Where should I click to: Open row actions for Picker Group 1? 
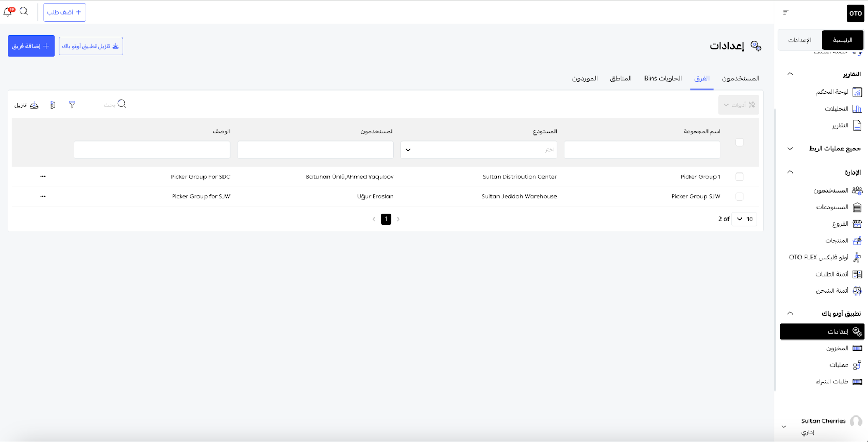point(43,176)
